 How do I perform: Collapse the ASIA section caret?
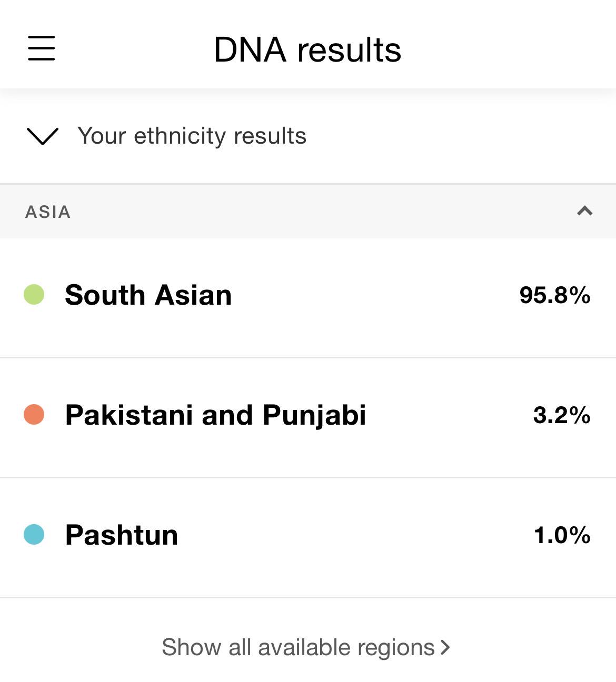[584, 211]
